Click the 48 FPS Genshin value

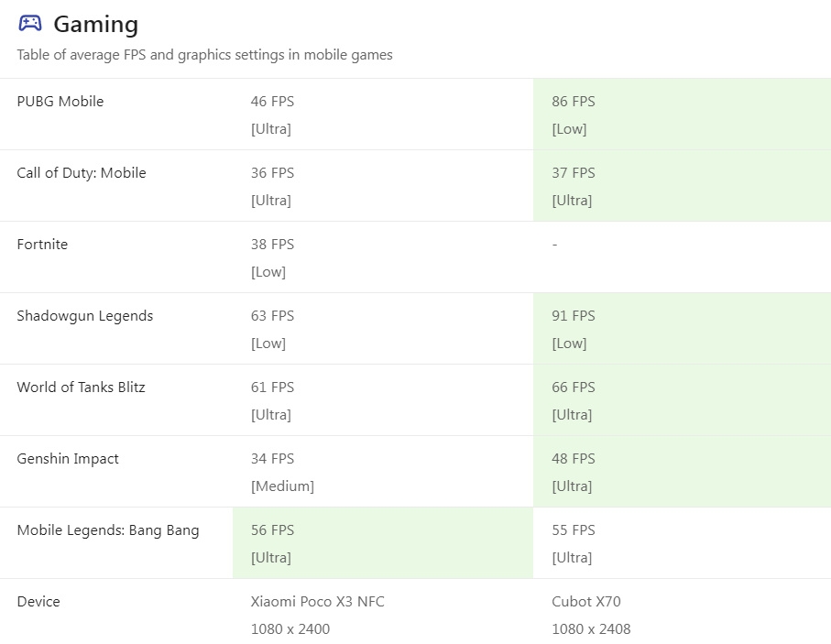click(x=574, y=459)
